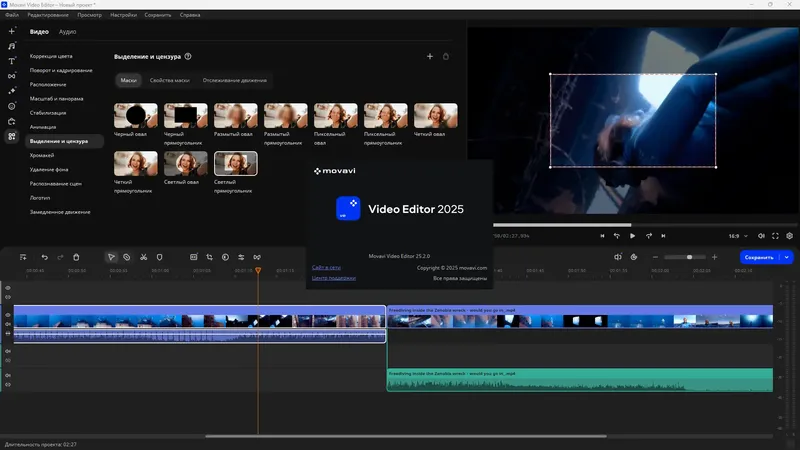Open help question mark next to Выделение и цензура
The height and width of the screenshot is (450, 800).
click(188, 57)
